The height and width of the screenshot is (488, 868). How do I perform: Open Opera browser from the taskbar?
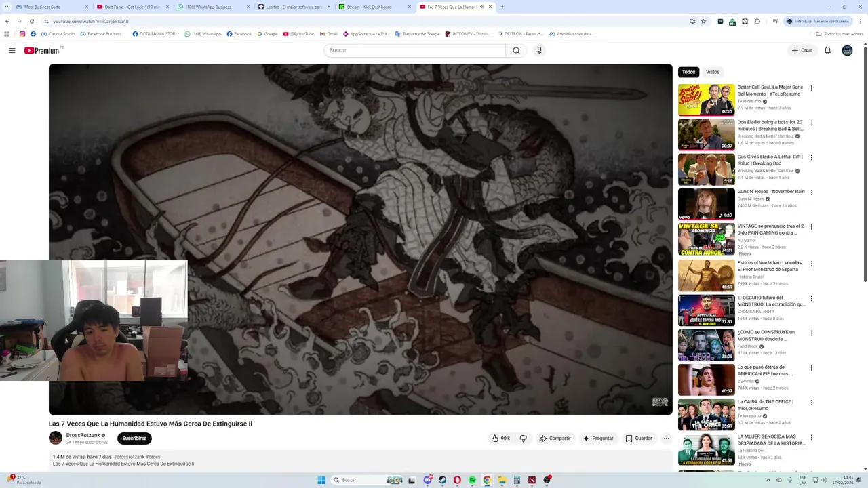[457, 480]
